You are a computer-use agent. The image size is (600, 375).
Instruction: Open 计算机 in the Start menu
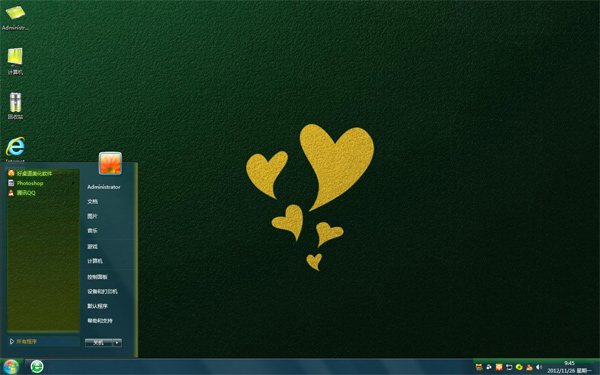click(x=95, y=261)
